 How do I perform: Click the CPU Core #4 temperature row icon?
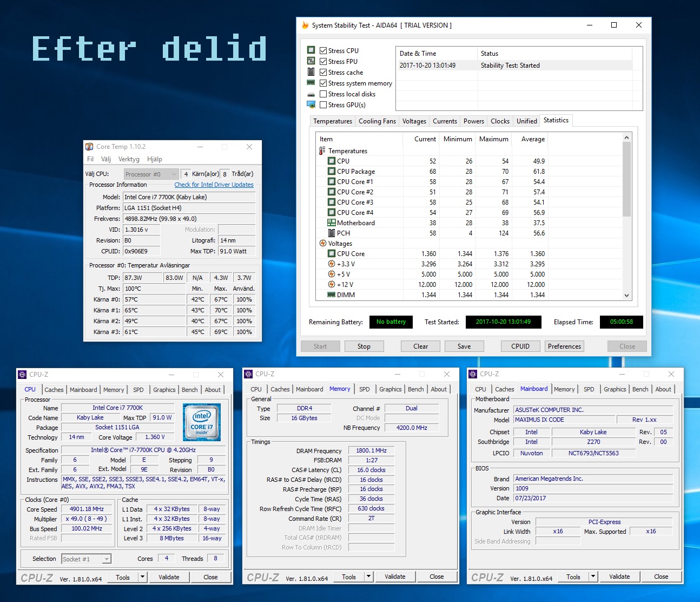pos(332,212)
